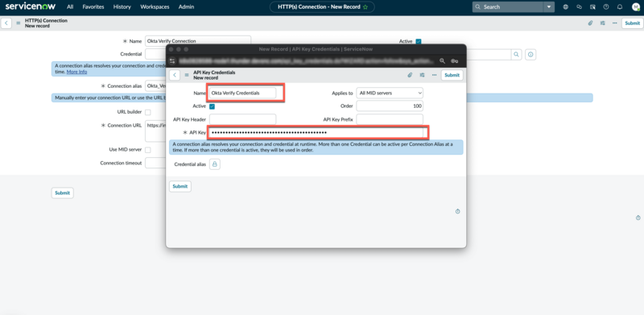Click the HTTP(s) Connection - New Record title pill
Screen dimensions: 644x315
322,7
